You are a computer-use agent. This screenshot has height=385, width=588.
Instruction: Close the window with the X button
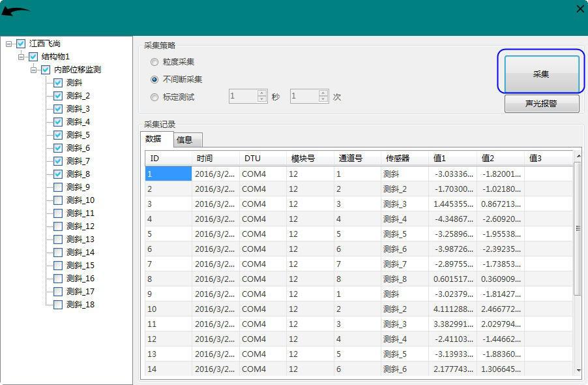coord(580,9)
